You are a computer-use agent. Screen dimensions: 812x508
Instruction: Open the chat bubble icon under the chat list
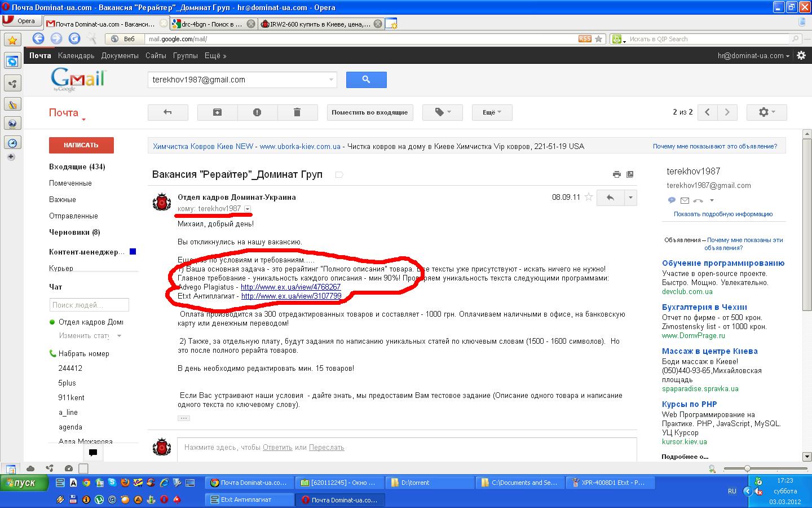click(93, 452)
